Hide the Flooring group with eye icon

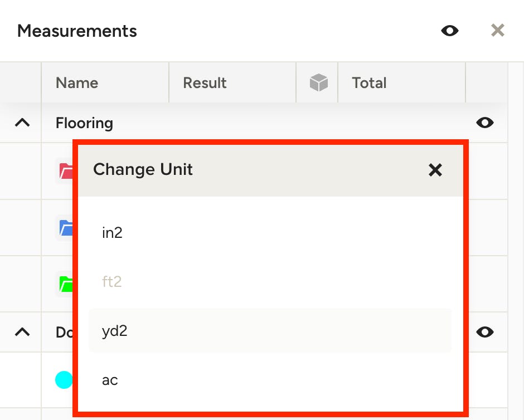484,123
